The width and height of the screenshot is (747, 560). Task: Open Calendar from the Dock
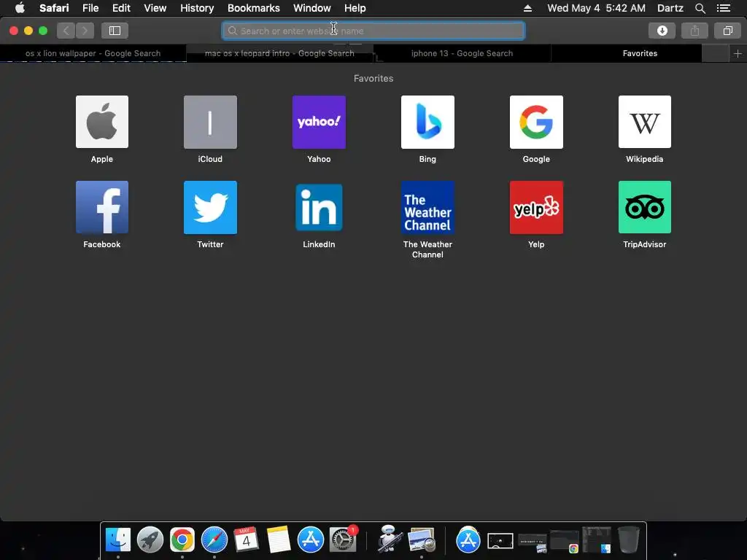point(247,540)
